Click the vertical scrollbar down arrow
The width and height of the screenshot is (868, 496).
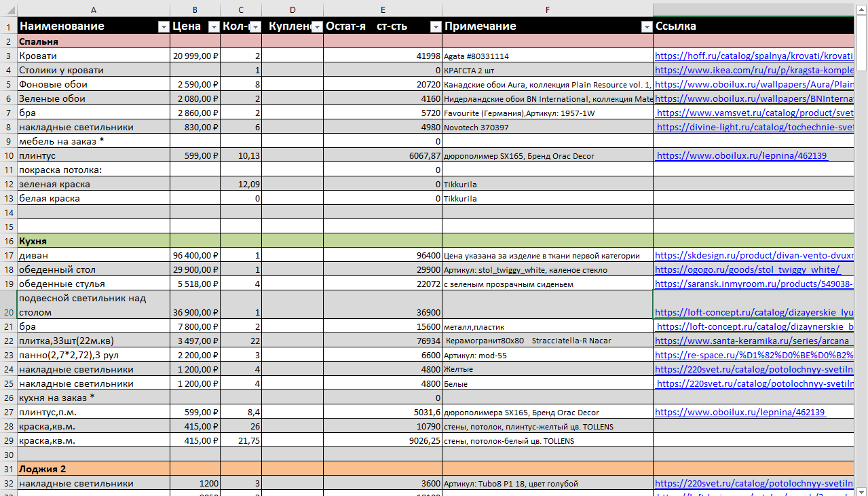[861, 491]
